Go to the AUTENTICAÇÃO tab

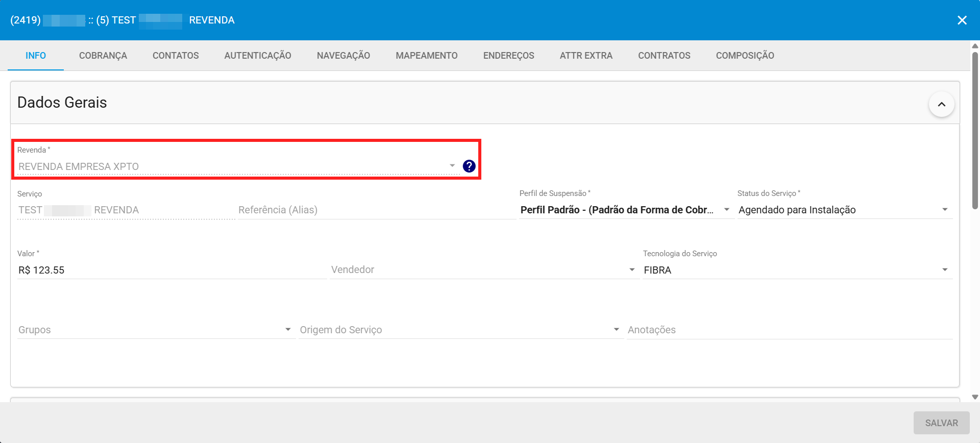tap(258, 56)
